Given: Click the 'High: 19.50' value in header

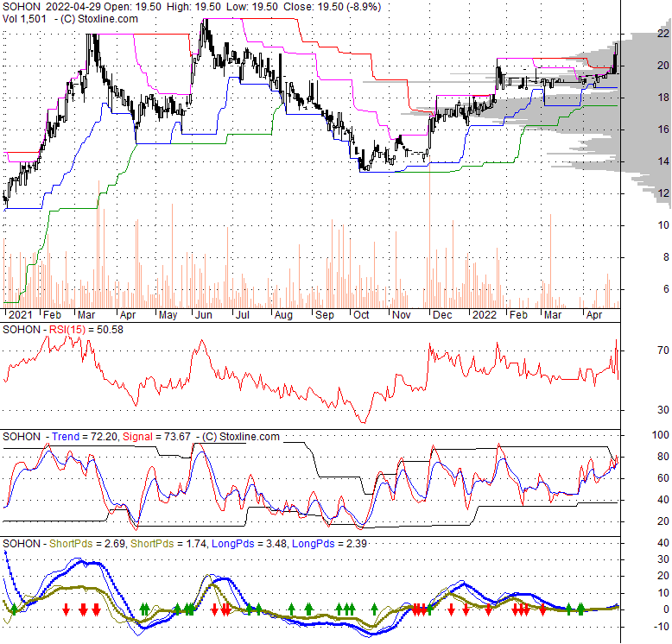Looking at the screenshot, I should tap(193, 7).
